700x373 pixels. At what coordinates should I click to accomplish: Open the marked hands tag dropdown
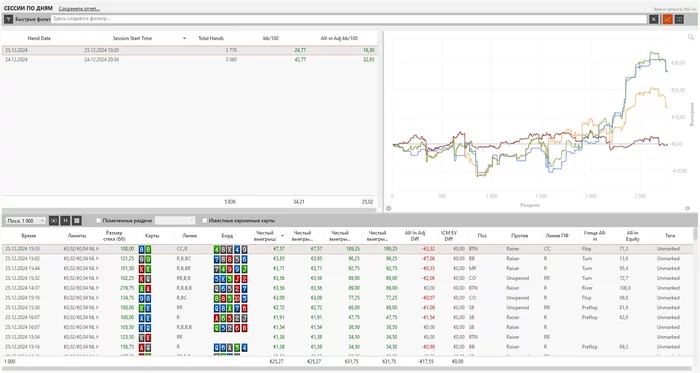(175, 220)
